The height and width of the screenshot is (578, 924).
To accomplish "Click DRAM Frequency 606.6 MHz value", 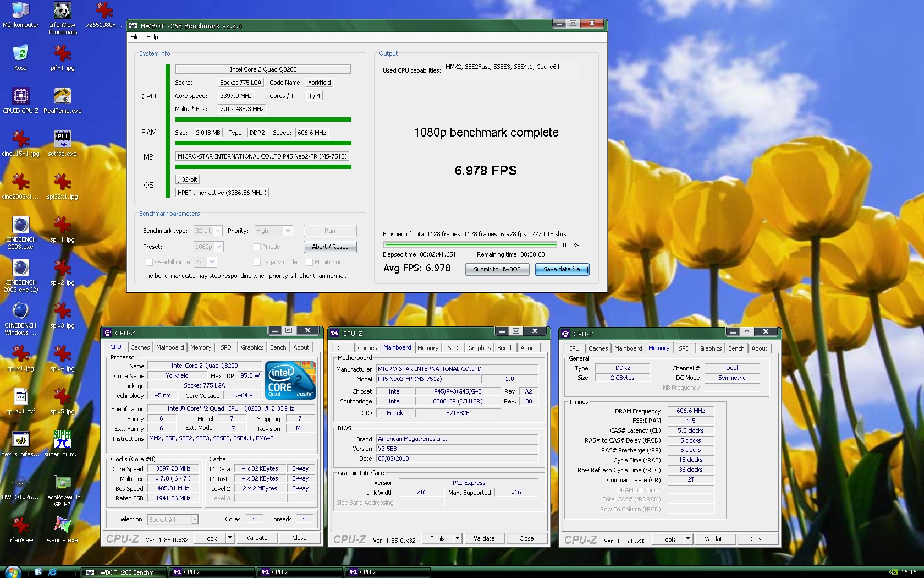I will point(691,411).
